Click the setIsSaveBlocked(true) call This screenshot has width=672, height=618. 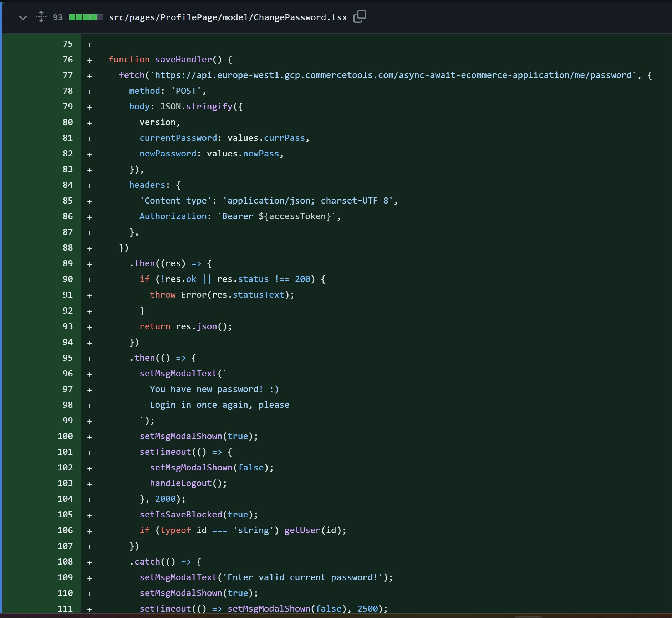(198, 515)
